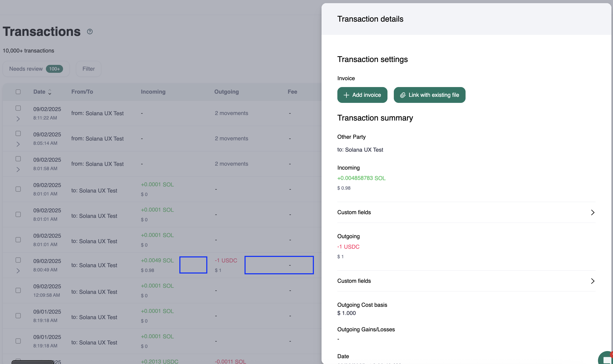Expand the 8:00:49 AM transaction row
The image size is (613, 364).
(x=18, y=271)
